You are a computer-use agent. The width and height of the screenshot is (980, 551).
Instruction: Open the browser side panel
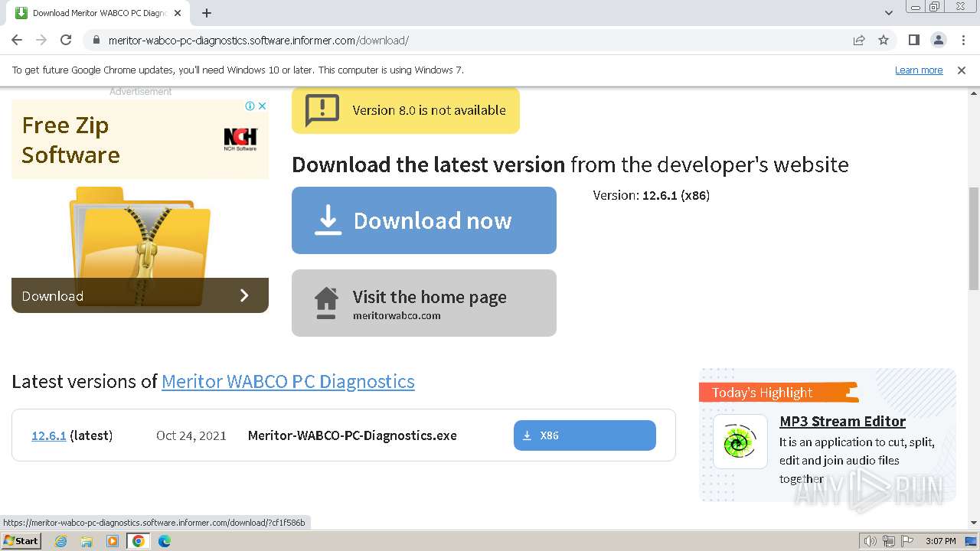pos(913,40)
